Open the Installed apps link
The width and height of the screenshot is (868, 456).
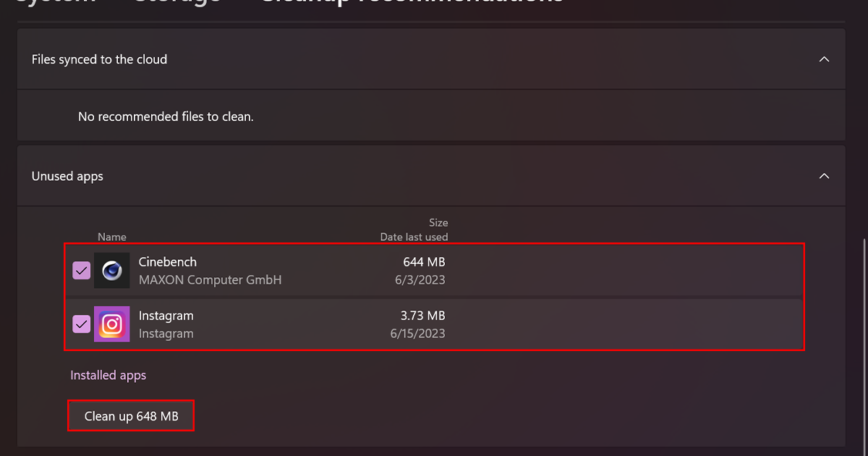tap(108, 375)
